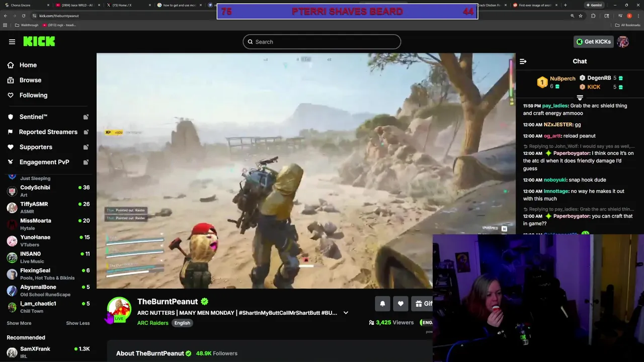
Task: Bookmark this page with the star icon
Action: (581, 16)
